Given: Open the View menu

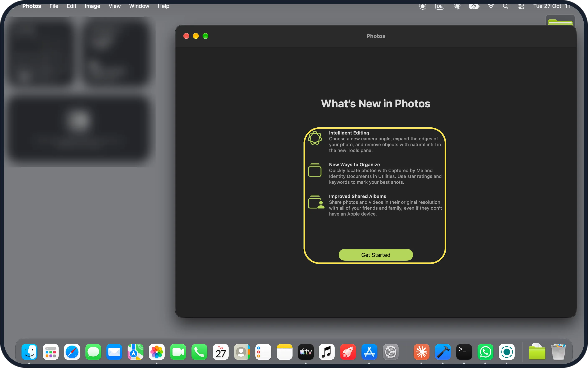Looking at the screenshot, I should [114, 6].
